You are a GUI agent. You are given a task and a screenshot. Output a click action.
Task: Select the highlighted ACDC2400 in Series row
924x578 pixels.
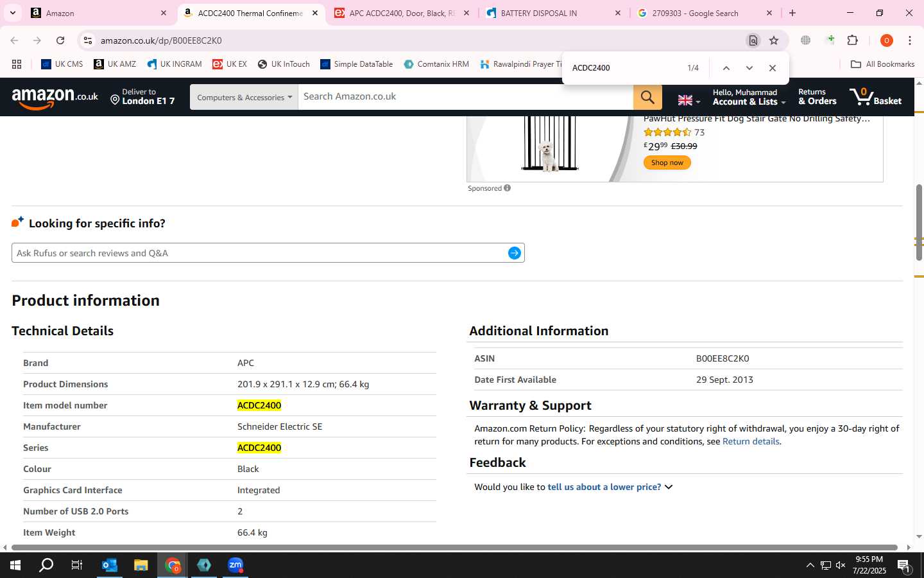tap(259, 448)
